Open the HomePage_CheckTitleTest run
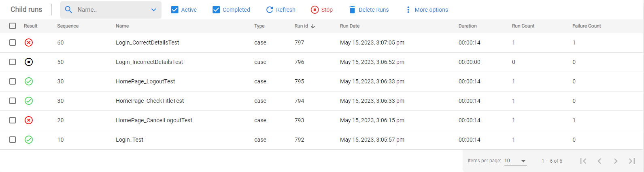The image size is (644, 172). click(x=150, y=101)
